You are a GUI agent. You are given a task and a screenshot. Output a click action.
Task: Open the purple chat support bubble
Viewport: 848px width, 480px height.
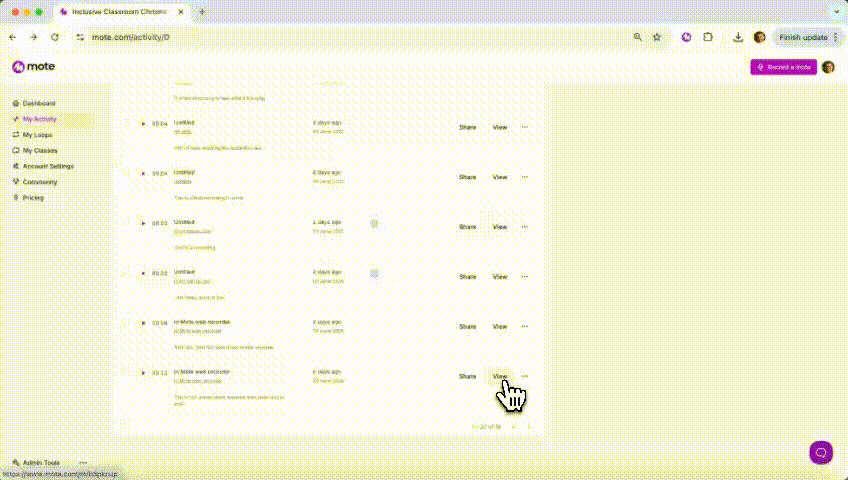click(x=821, y=452)
